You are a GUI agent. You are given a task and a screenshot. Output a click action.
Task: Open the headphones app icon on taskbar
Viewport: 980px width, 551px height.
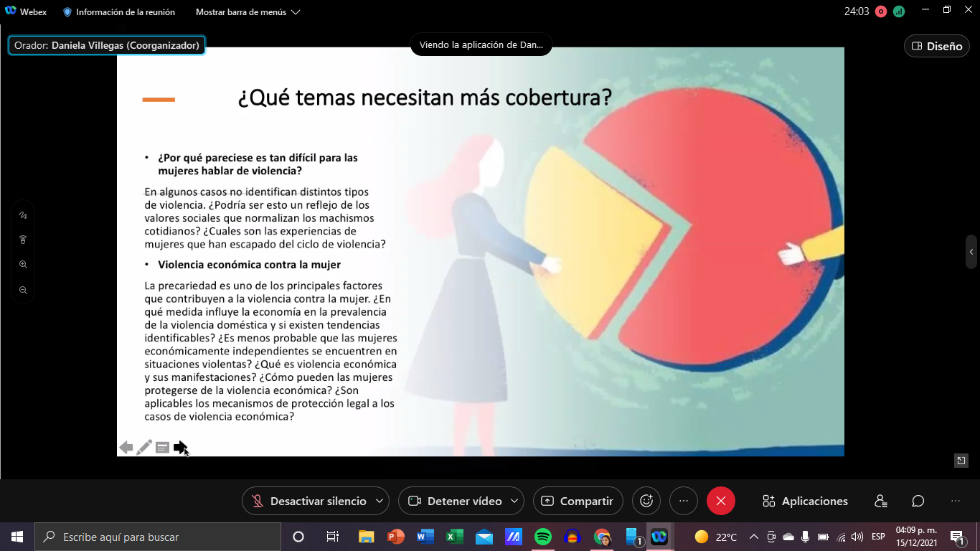pyautogui.click(x=573, y=537)
